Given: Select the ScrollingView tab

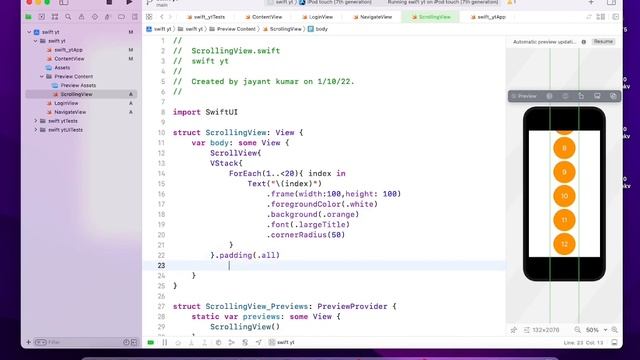Looking at the screenshot, I should pos(431,17).
